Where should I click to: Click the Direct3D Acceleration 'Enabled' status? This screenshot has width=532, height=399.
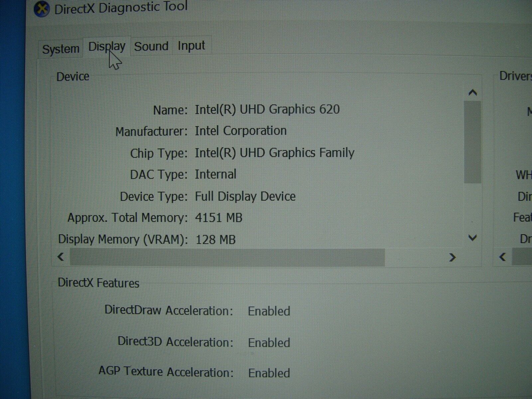[x=269, y=343]
